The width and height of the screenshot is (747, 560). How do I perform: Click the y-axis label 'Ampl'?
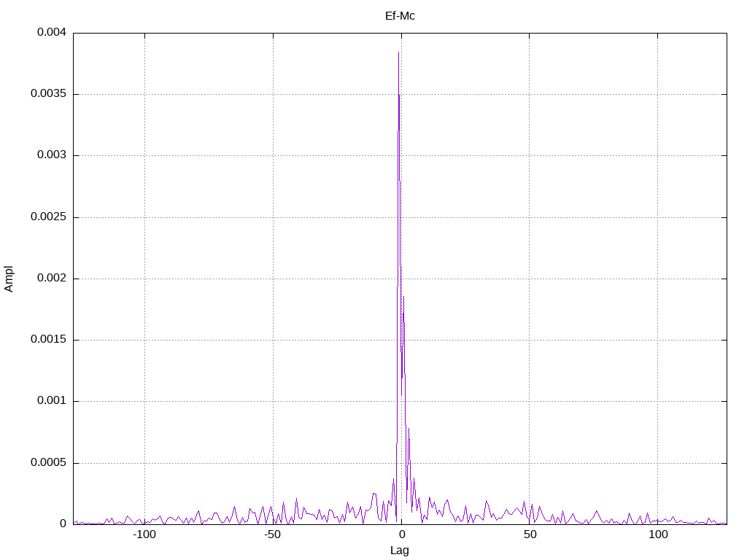9,279
